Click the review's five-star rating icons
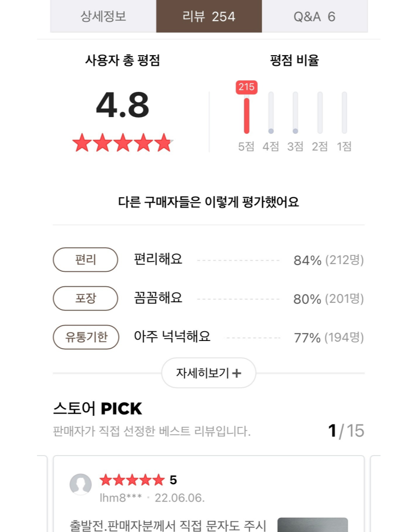Viewport: 416px width, 532px height. pos(132,480)
